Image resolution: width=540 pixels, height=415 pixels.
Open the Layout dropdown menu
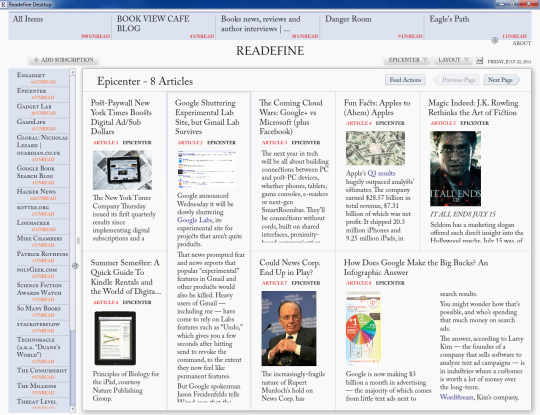click(x=453, y=60)
